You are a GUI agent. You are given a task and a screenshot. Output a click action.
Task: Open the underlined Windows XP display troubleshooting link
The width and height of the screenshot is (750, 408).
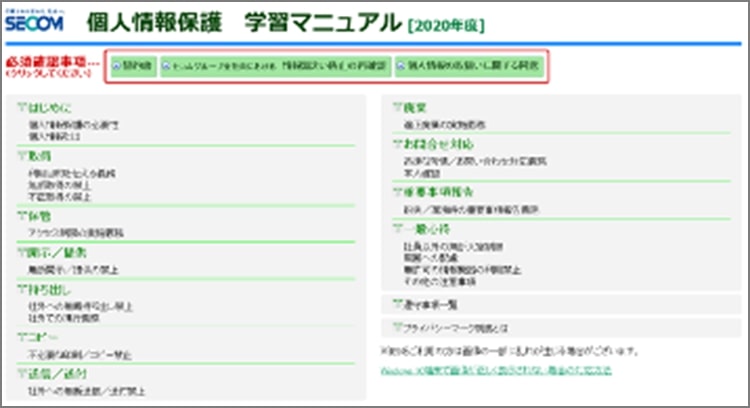point(496,370)
